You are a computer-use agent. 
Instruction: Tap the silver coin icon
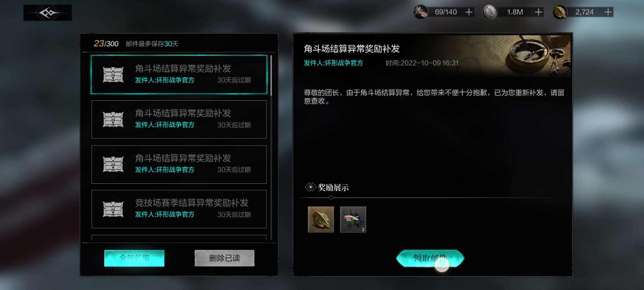tap(490, 12)
